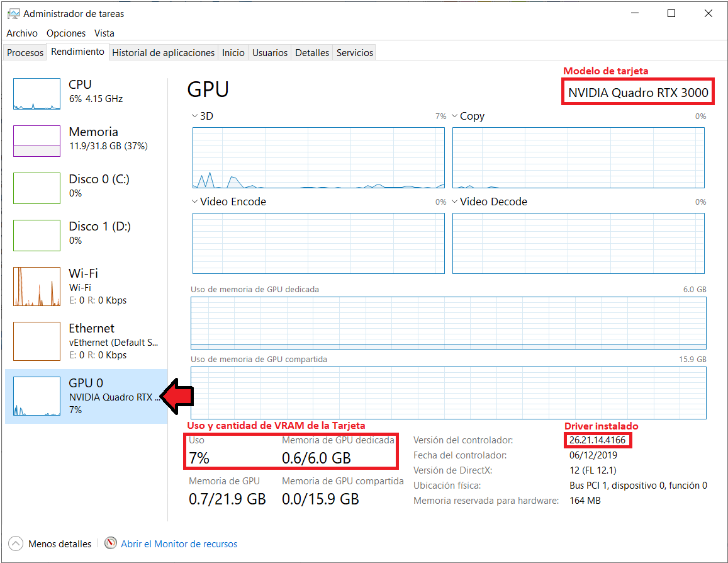
Task: Switch to the Servicios tab
Action: (355, 52)
